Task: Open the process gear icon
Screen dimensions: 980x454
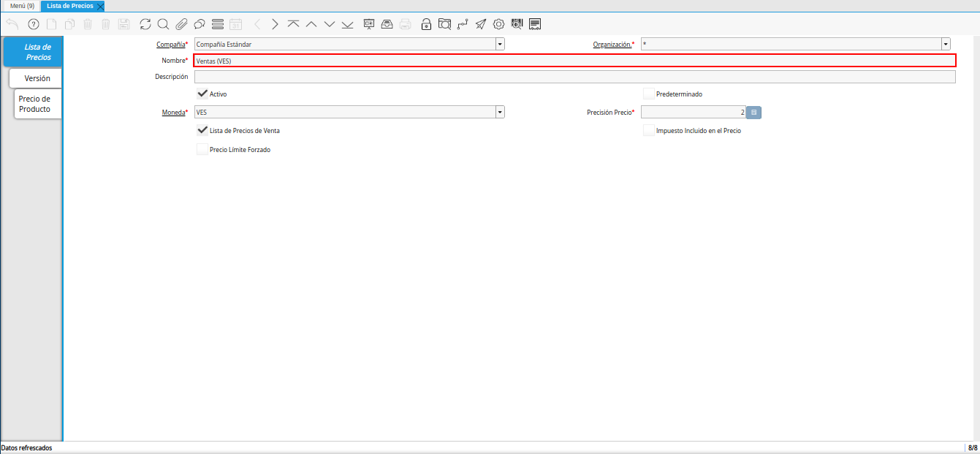Action: tap(498, 24)
